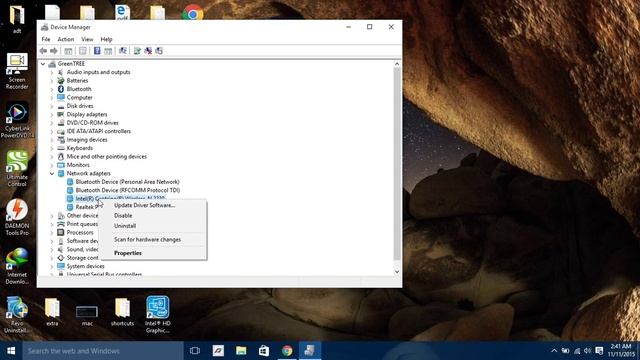
Task: Select Bluetooth Device (Personal Area Network)
Action: [x=127, y=182]
